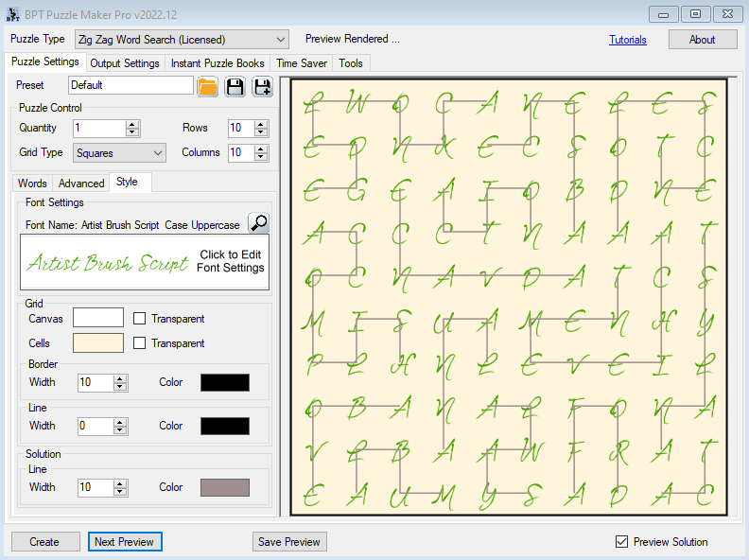Click the font magnifier search icon
The height and width of the screenshot is (560, 749).
[258, 223]
